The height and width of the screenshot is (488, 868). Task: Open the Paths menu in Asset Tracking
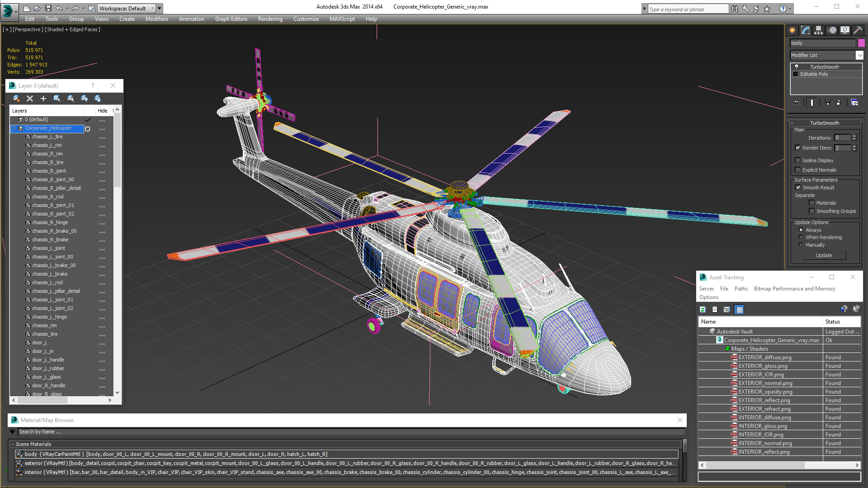pos(741,289)
